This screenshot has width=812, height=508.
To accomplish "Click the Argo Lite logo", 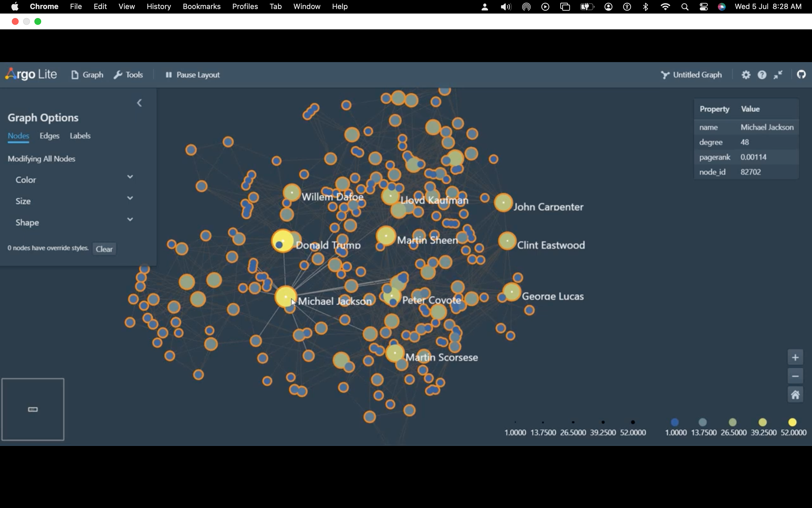I will (x=31, y=74).
